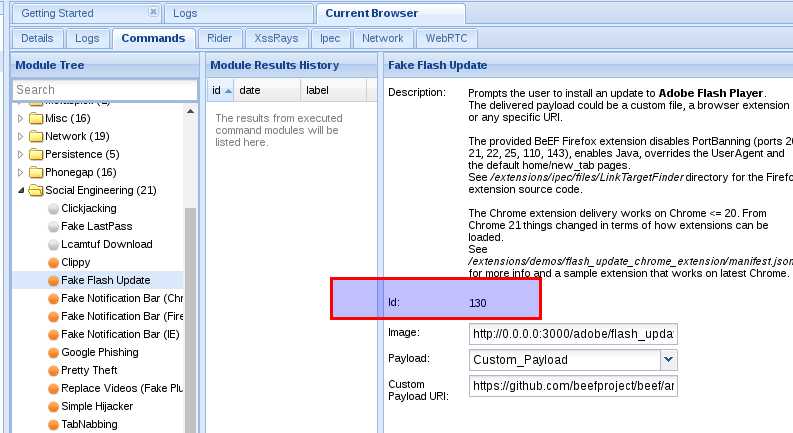Select the Commands sub-tab

(153, 38)
